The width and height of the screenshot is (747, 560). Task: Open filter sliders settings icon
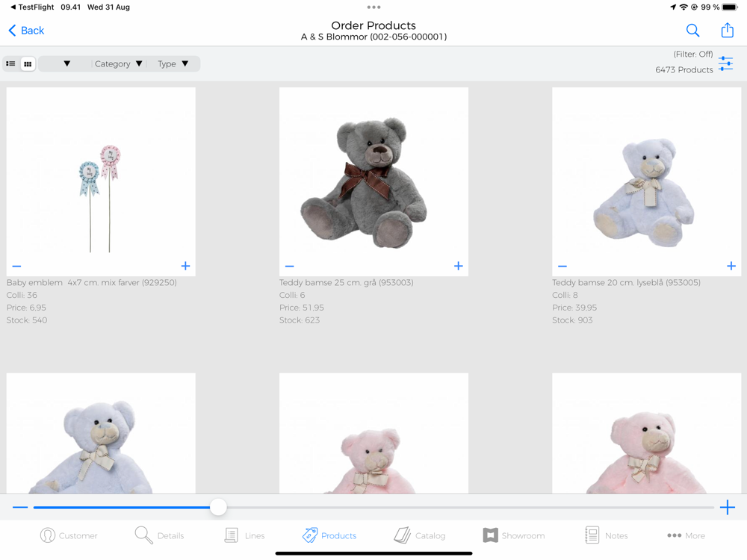tap(725, 63)
